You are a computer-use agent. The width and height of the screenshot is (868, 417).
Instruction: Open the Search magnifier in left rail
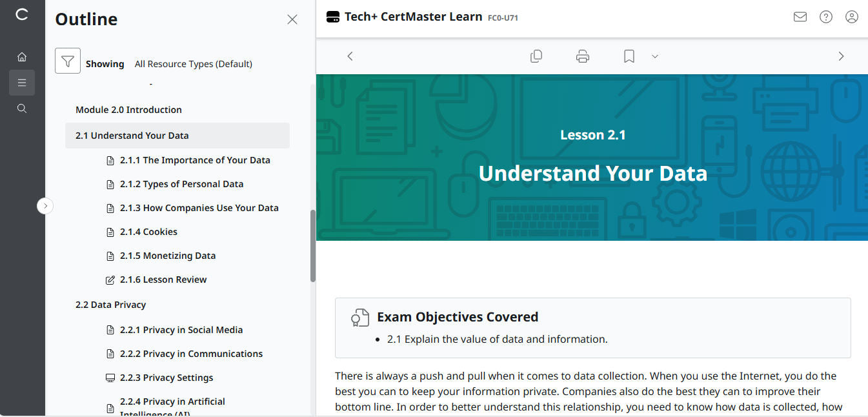[22, 108]
